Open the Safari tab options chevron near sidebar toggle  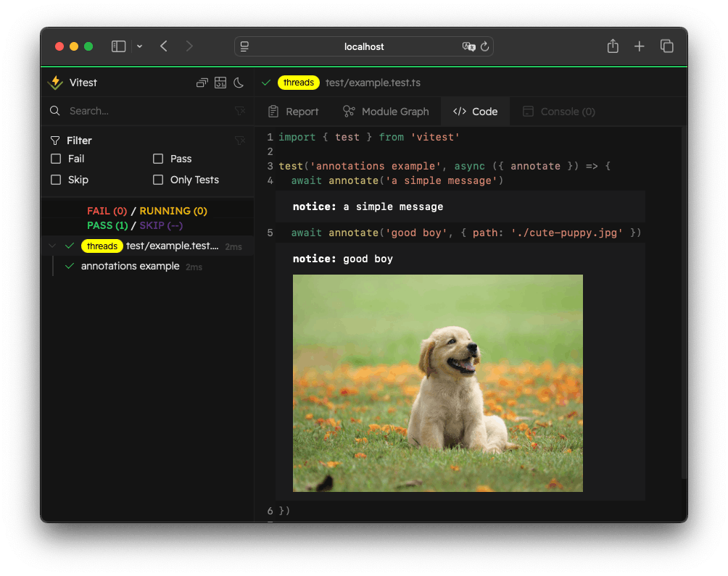point(138,46)
